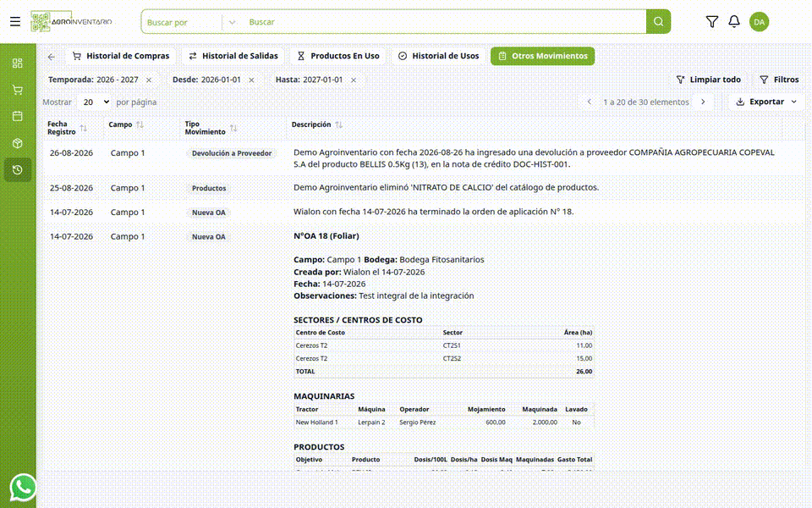The height and width of the screenshot is (508, 812).
Task: Click the 26-08-2026 date cell
Action: click(x=71, y=153)
